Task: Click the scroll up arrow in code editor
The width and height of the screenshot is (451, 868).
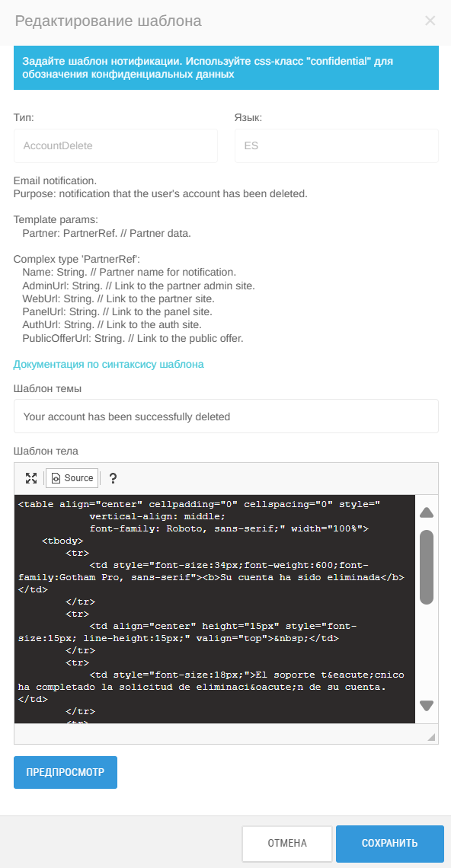Action: point(427,512)
